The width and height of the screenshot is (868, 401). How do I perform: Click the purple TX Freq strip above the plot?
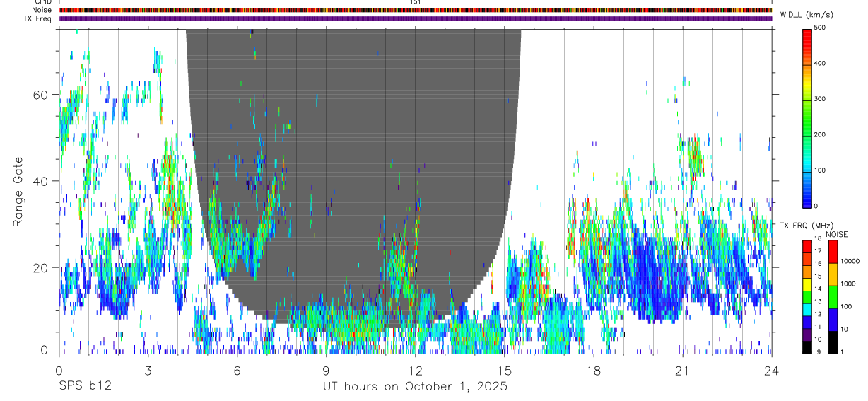(x=416, y=18)
